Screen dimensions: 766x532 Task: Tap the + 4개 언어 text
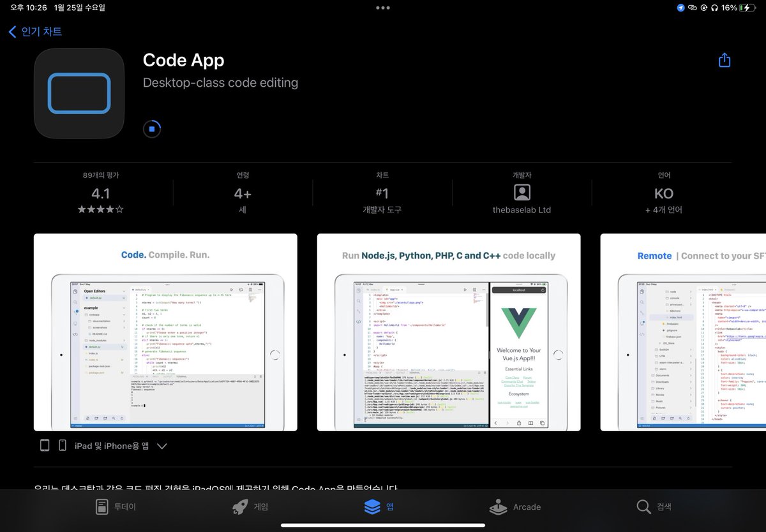[x=664, y=209]
